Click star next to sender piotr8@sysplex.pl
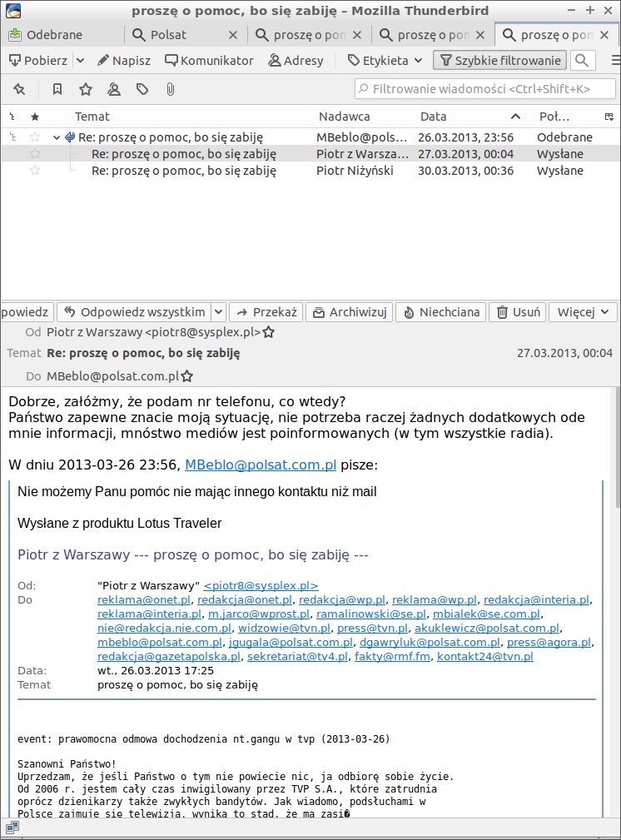The height and width of the screenshot is (840, 621). point(269,332)
